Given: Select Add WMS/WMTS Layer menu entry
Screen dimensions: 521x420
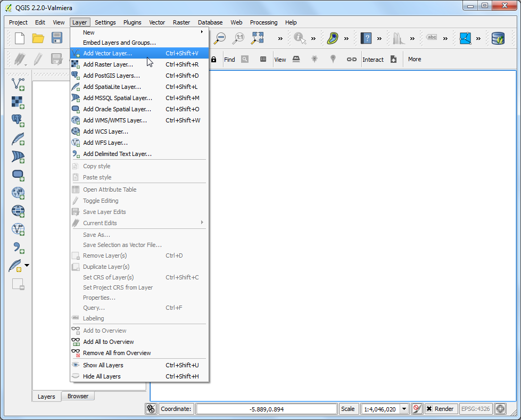Looking at the screenshot, I should [x=139, y=120].
